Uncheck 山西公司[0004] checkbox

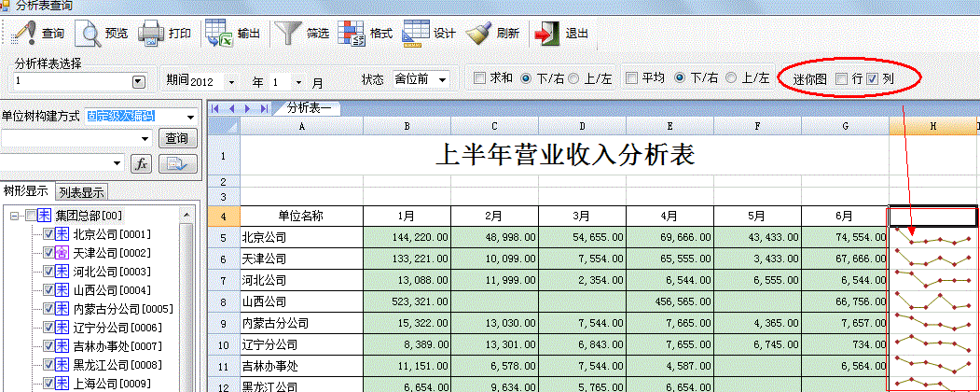(48, 290)
